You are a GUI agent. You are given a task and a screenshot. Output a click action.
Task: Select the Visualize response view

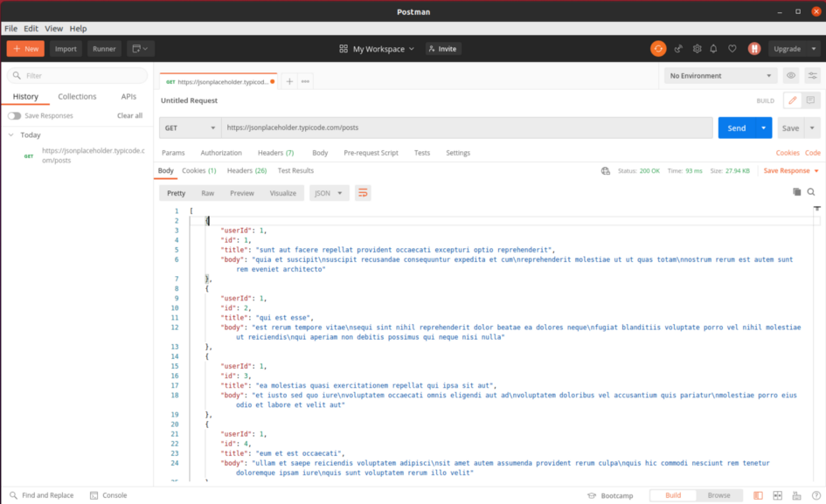(x=283, y=193)
